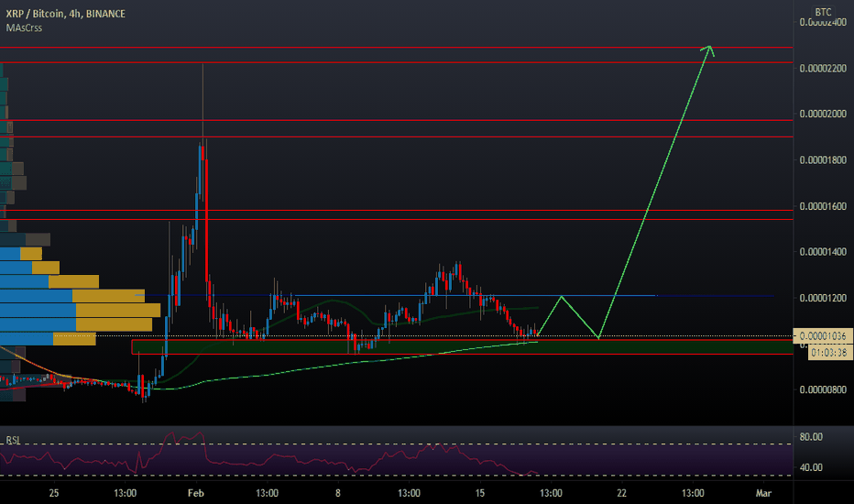
Task: Click the Feb label on time axis
Action: (x=195, y=493)
